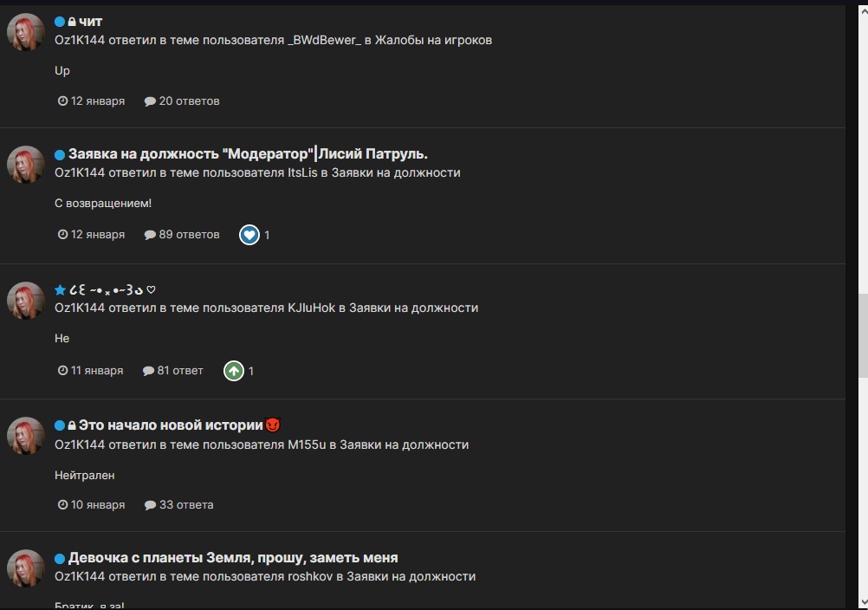Click the avatar next to the чит post
The width and height of the screenshot is (868, 610).
pos(25,32)
